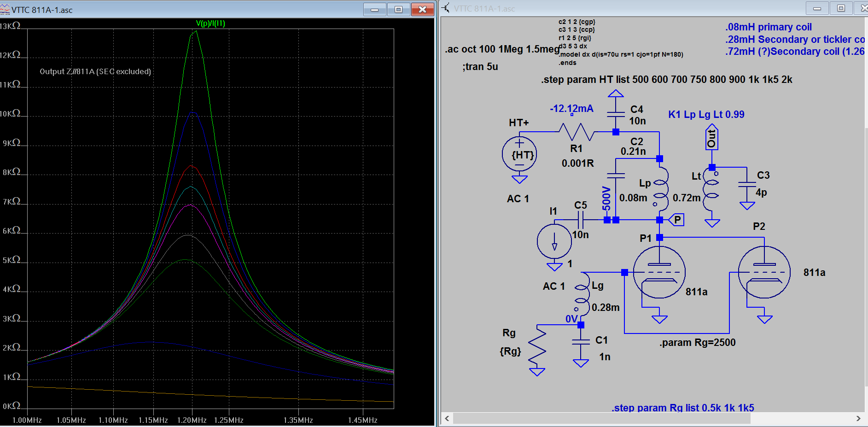Click the ".72mH (?)Secondary coil" comment
This screenshot has height=427, width=868.
coord(795,52)
